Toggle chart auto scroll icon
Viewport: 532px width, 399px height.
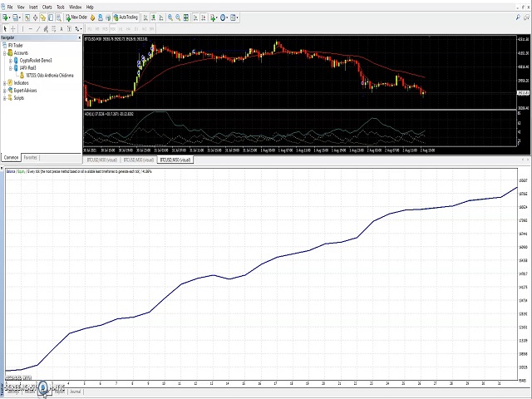click(x=195, y=17)
